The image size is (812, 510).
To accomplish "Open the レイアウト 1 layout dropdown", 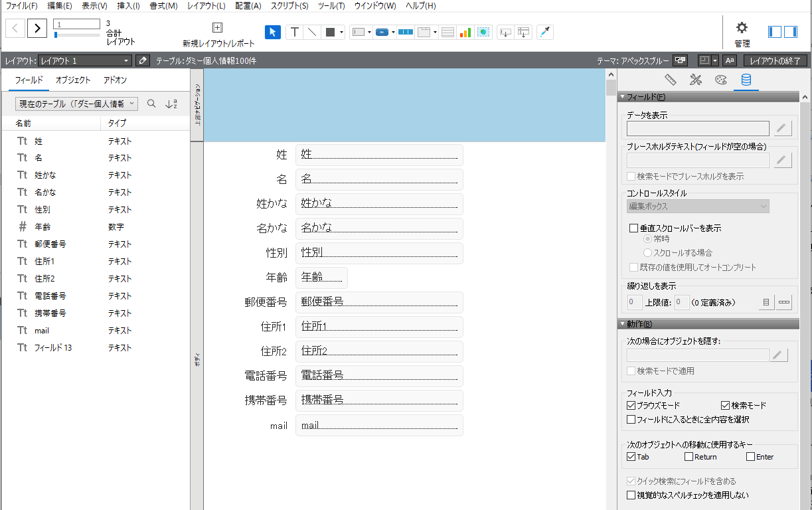I will point(84,60).
